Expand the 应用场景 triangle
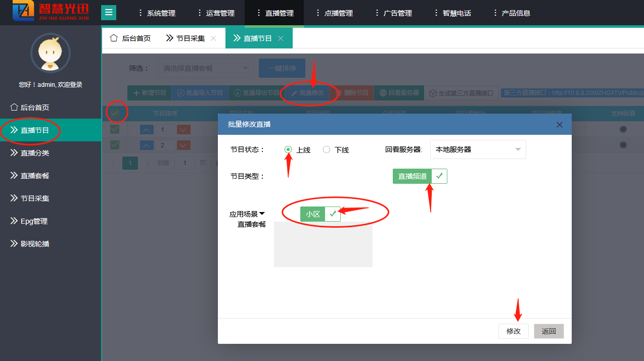Image resolution: width=644 pixels, height=361 pixels. point(262,213)
